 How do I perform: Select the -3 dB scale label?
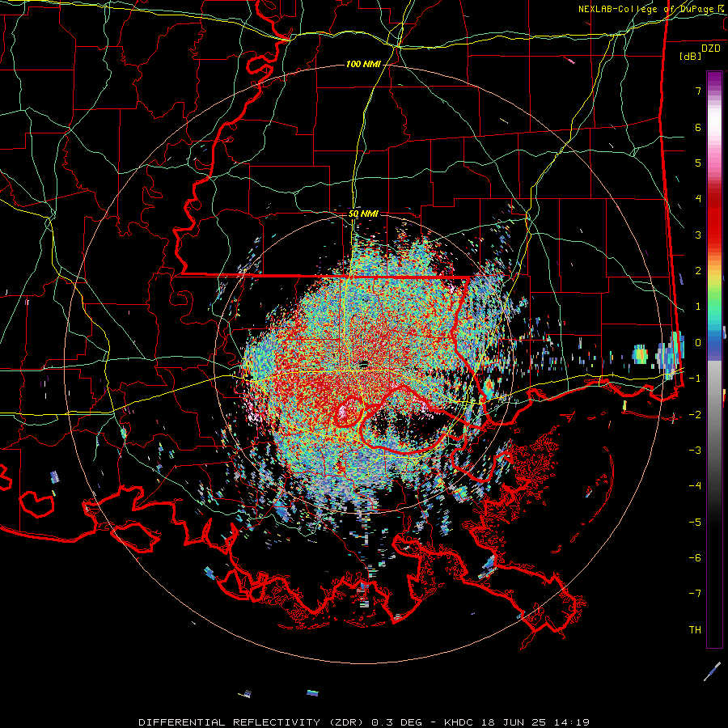[695, 451]
